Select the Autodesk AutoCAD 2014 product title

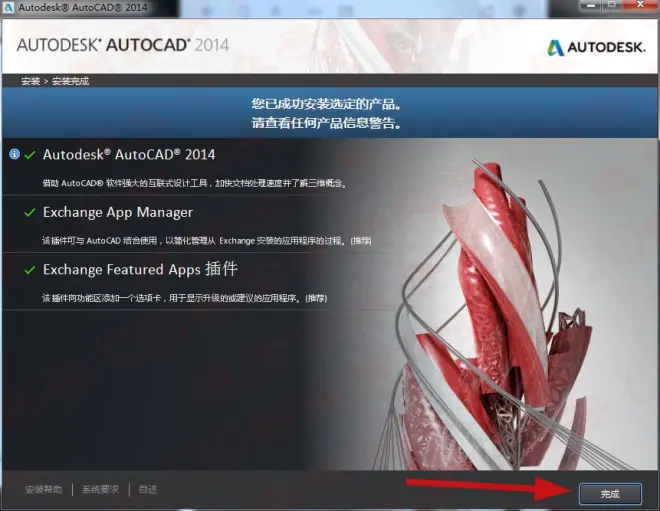pyautogui.click(x=129, y=154)
